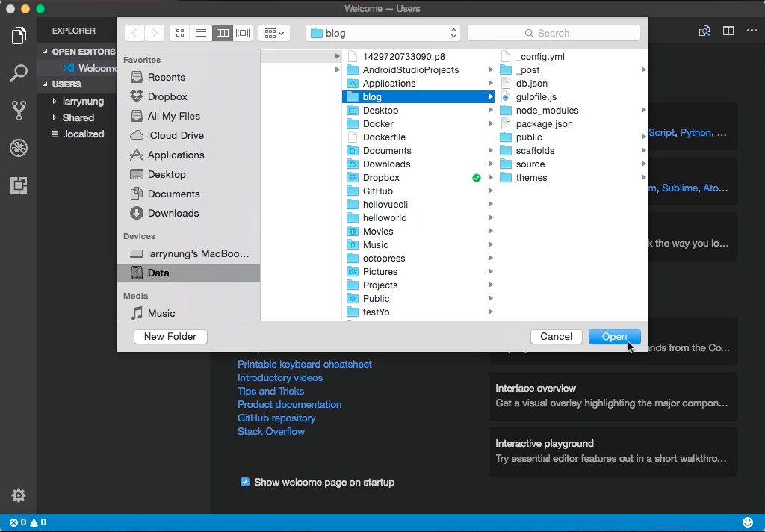Expand the node_modules folder arrow

643,111
